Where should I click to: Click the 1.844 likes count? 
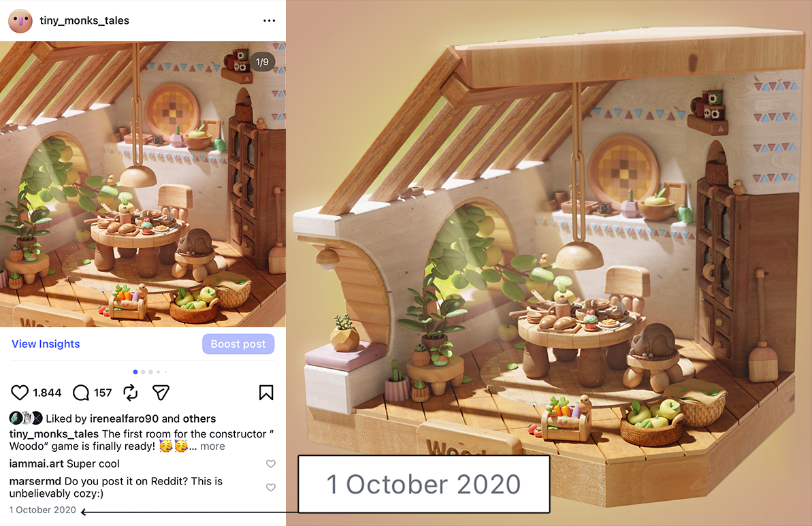tap(47, 393)
